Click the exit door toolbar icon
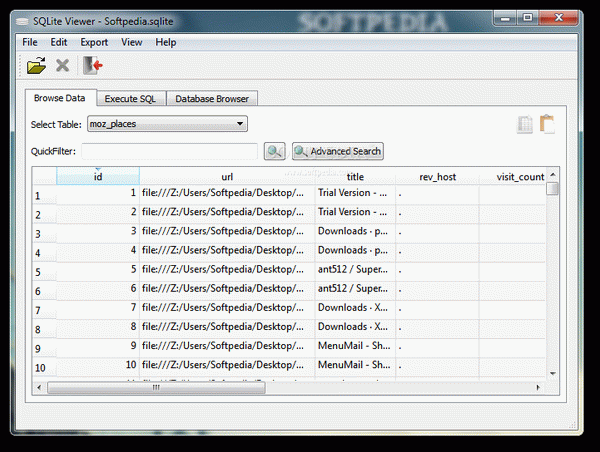600x452 pixels. [x=93, y=65]
